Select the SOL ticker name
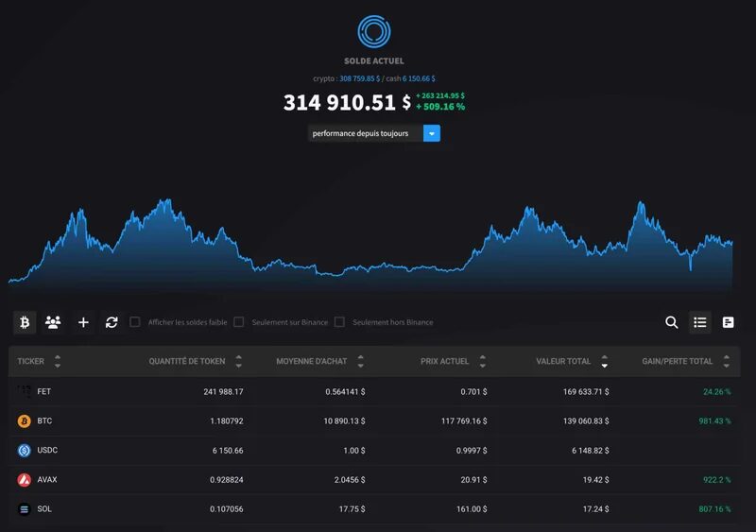 point(44,509)
